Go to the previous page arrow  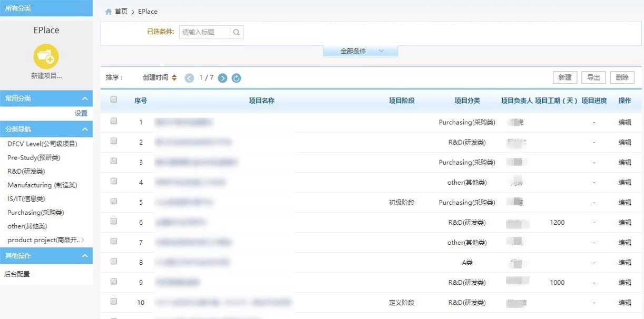tap(189, 78)
